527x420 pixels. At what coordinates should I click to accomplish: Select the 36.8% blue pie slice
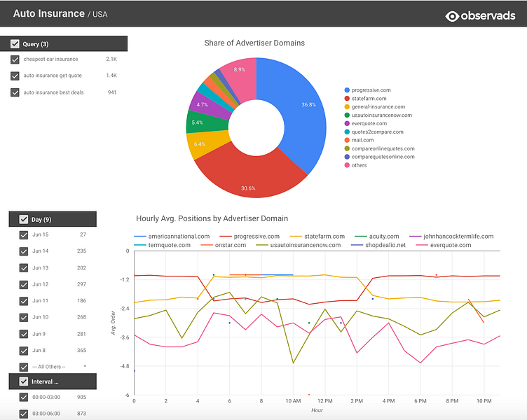pyautogui.click(x=303, y=111)
